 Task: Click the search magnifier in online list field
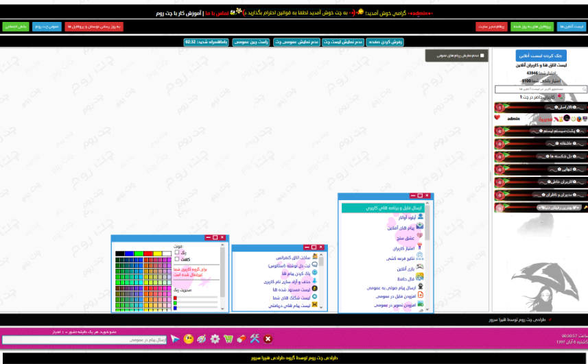point(584,89)
